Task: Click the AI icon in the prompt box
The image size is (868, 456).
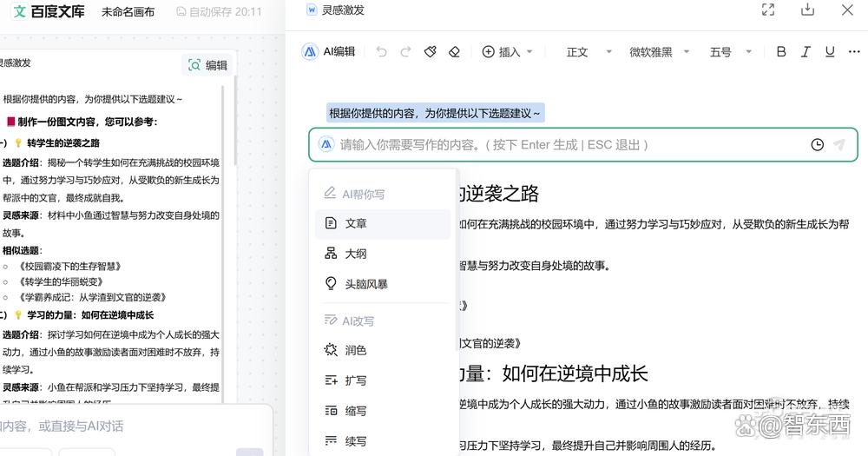Action: 326,144
